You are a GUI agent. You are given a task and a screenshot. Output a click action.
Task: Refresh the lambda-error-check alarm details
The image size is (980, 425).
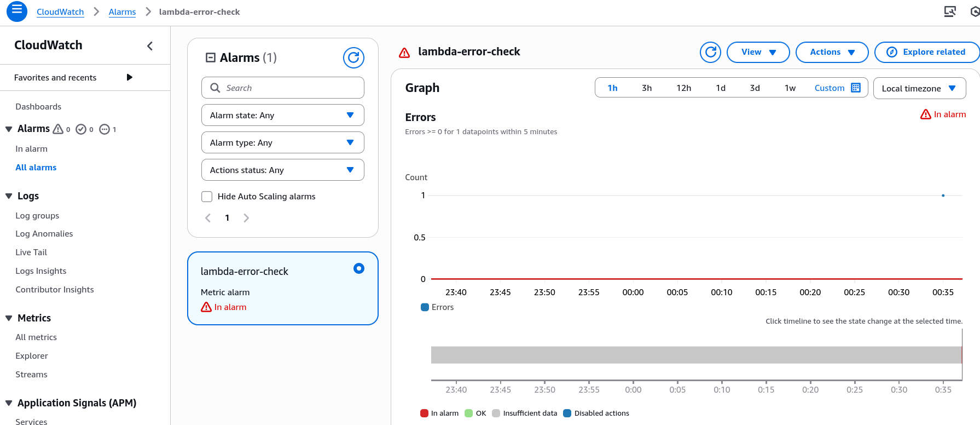click(710, 52)
